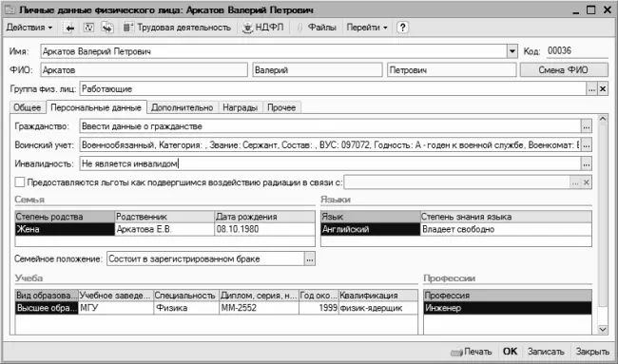Click the first name field Валерий
The width and height of the screenshot is (618, 364).
(318, 70)
